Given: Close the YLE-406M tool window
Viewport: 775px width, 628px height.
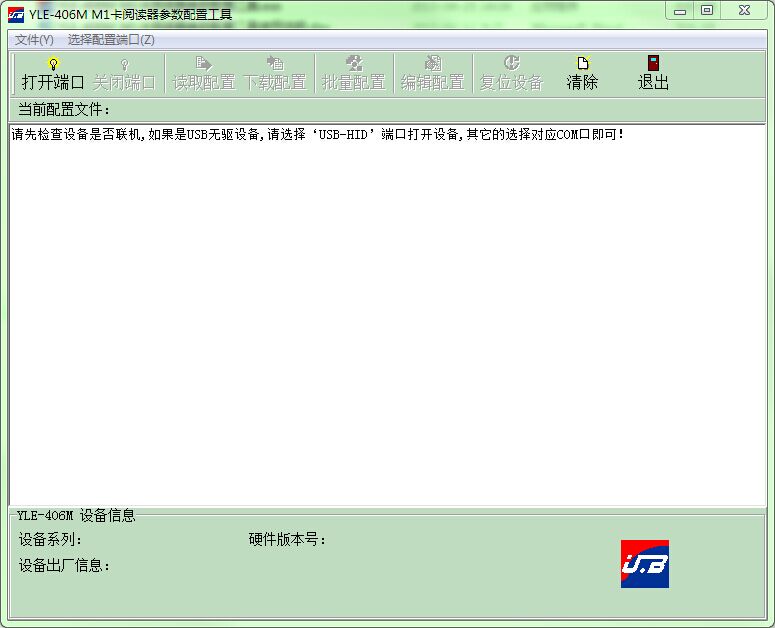Looking at the screenshot, I should [745, 10].
